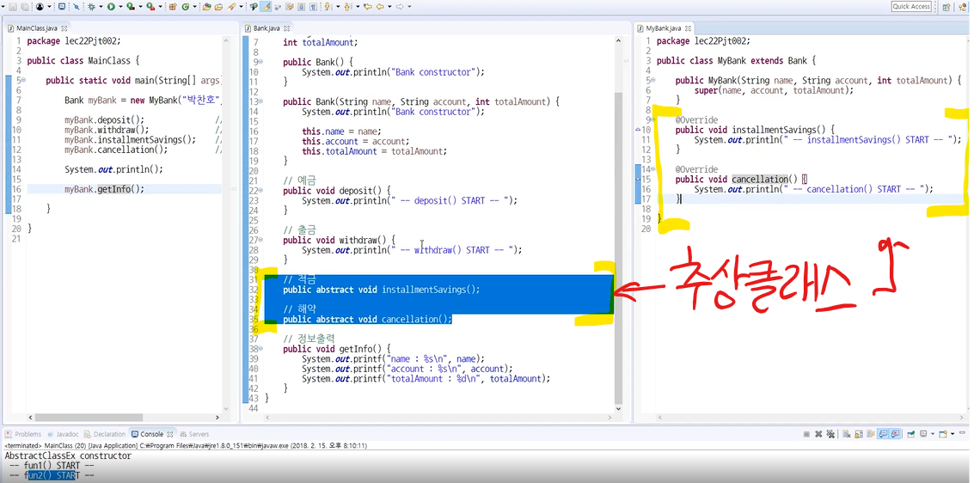Run the program with green Run button
The width and height of the screenshot is (980, 483).
pos(111,7)
